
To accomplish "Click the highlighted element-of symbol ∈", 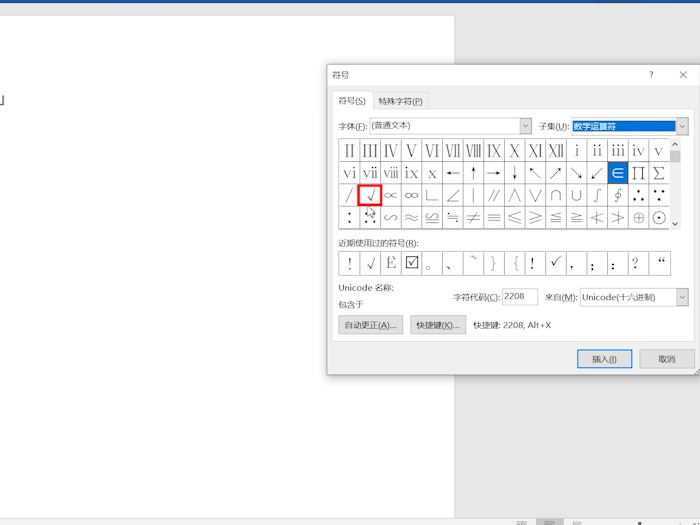I will [617, 172].
